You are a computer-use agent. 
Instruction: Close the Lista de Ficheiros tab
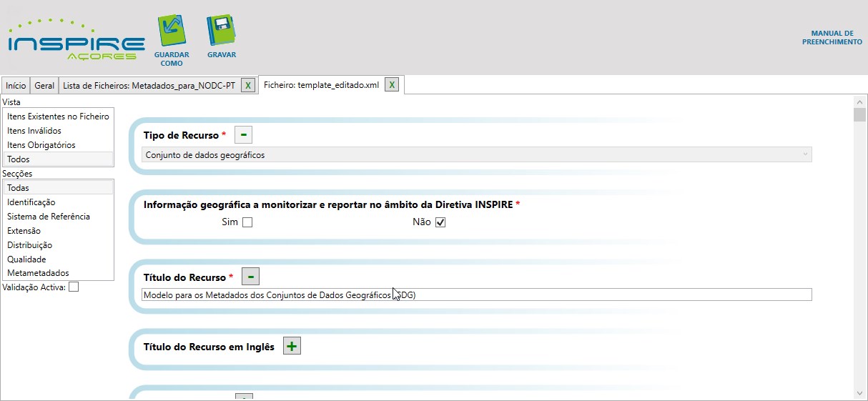pos(247,85)
